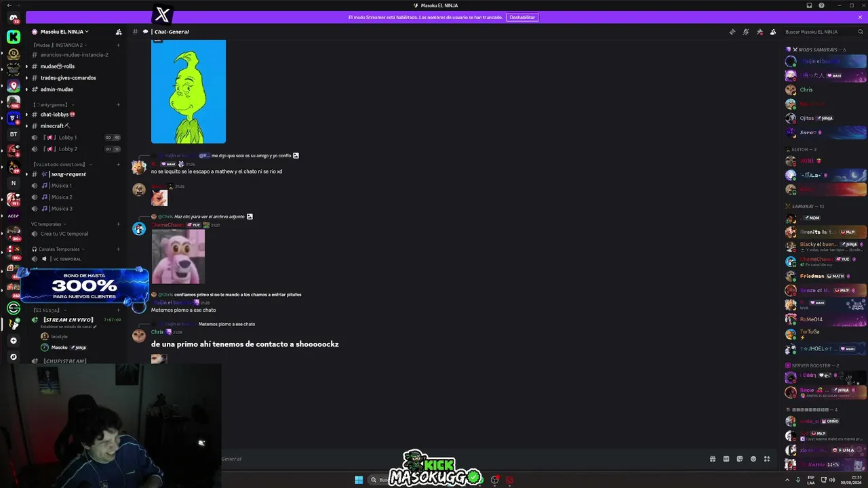Open the emoji picker icon
The image size is (868, 488).
coord(753,459)
